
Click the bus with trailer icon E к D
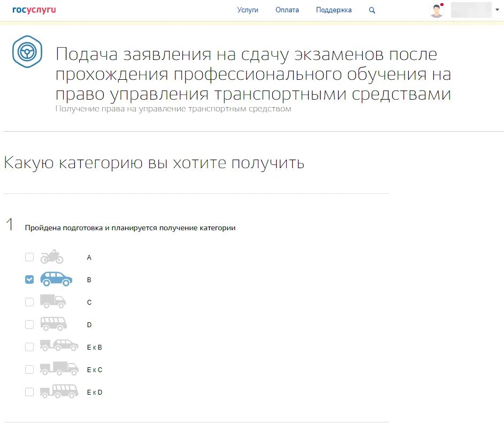pyautogui.click(x=59, y=391)
